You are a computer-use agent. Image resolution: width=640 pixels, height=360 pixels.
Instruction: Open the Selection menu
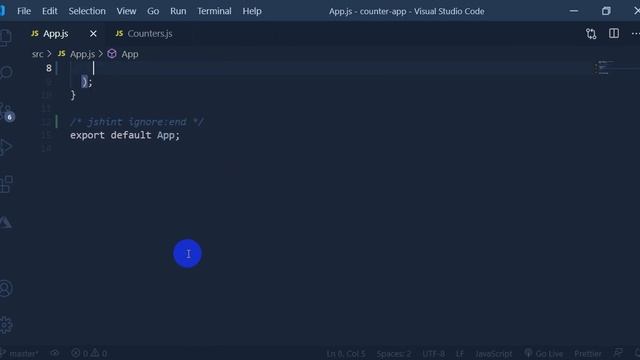tap(87, 11)
